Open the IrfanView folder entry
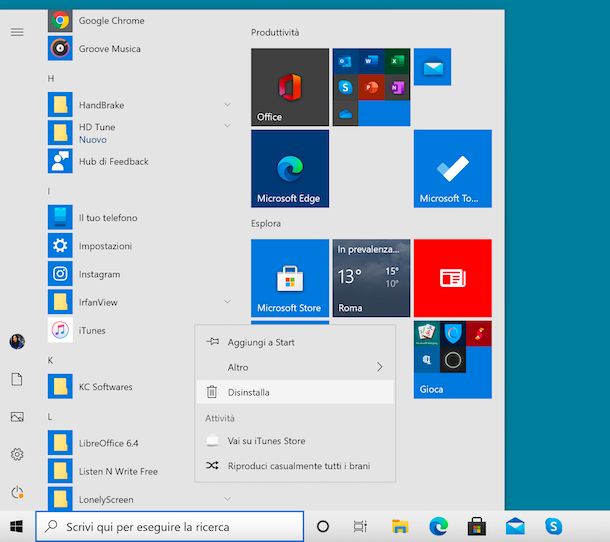The image size is (610, 542). (x=140, y=302)
